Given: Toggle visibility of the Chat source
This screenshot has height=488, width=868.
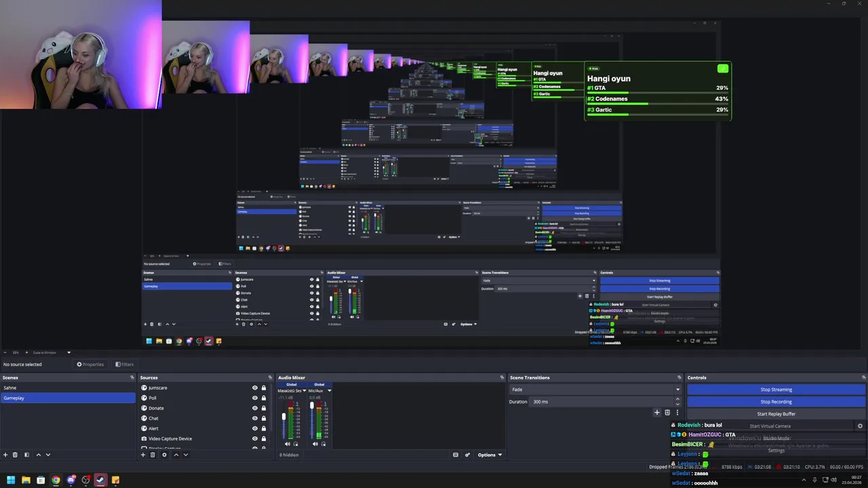Looking at the screenshot, I should click(x=255, y=418).
